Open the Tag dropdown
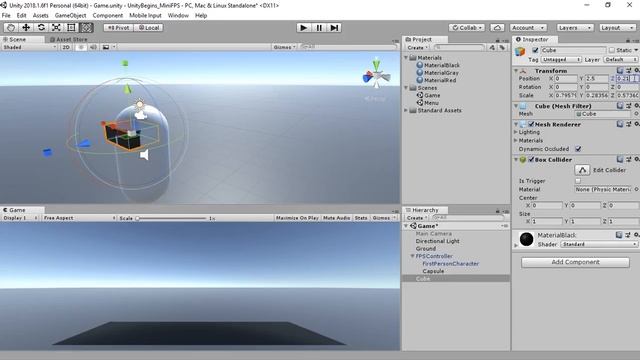The width and height of the screenshot is (640, 360). (561, 60)
